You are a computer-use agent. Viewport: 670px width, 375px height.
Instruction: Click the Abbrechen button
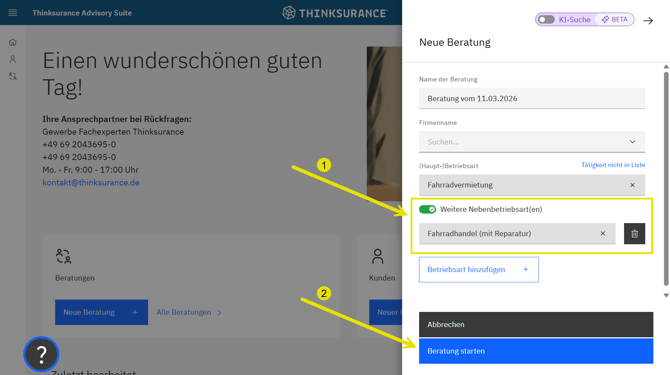(536, 325)
